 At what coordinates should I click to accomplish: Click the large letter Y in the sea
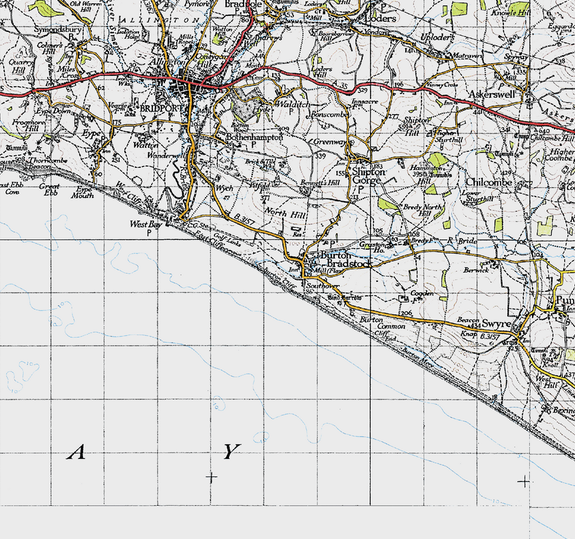click(x=232, y=452)
